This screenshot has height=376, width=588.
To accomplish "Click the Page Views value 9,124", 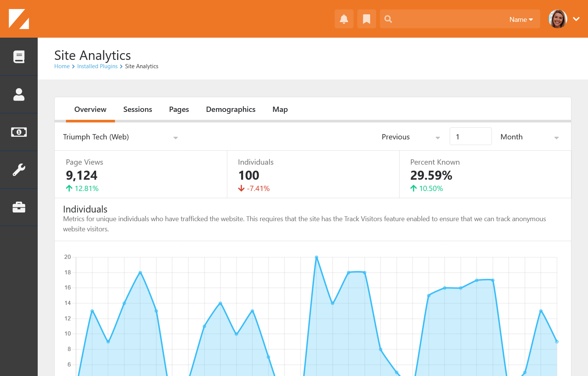I will coord(81,176).
